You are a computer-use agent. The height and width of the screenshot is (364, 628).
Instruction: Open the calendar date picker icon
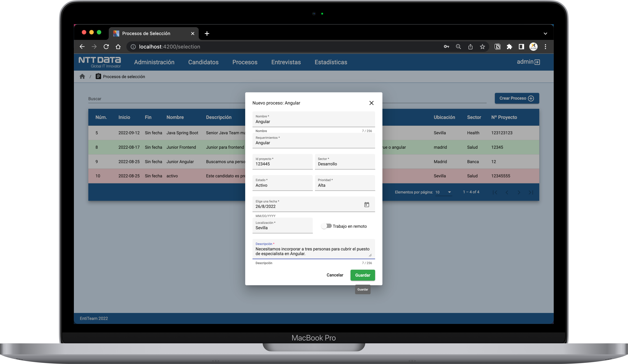pyautogui.click(x=367, y=204)
